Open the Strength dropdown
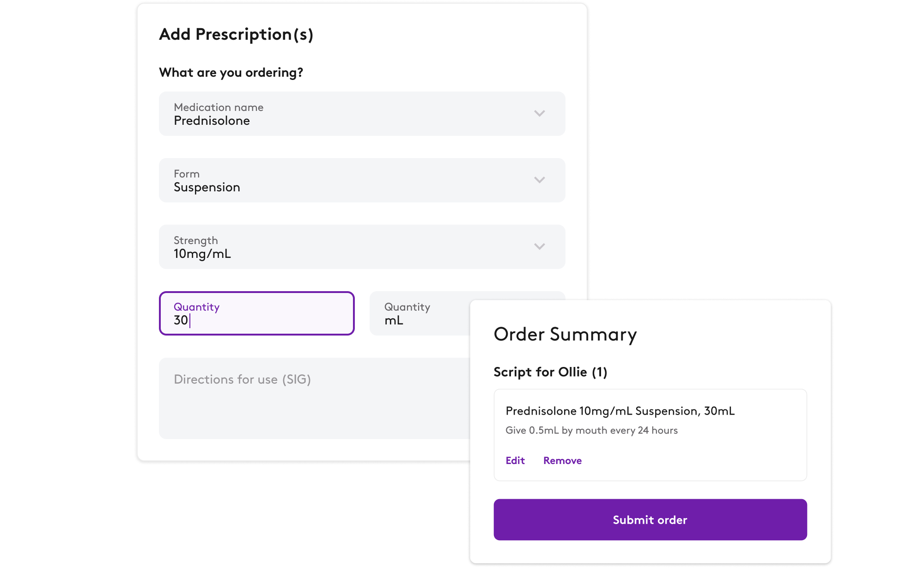 362,246
